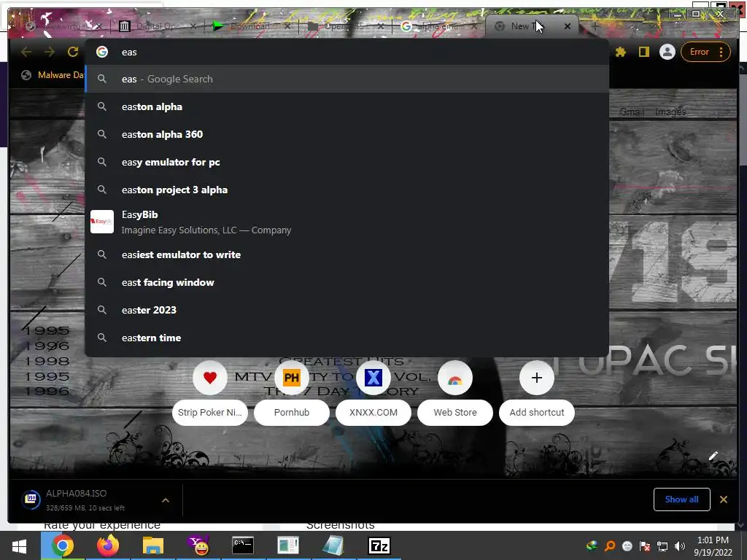Open the Extensions puzzle icon
747x560 pixels.
coord(620,52)
